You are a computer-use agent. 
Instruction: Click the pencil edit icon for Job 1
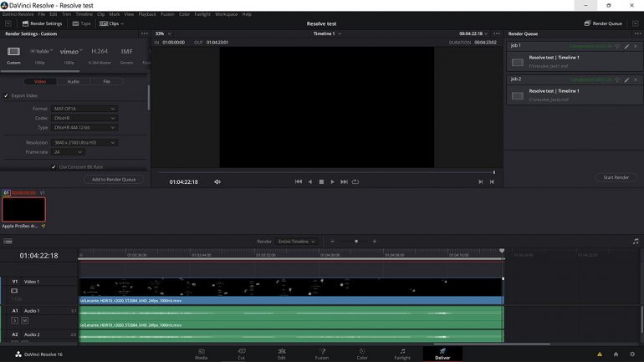pos(626,46)
